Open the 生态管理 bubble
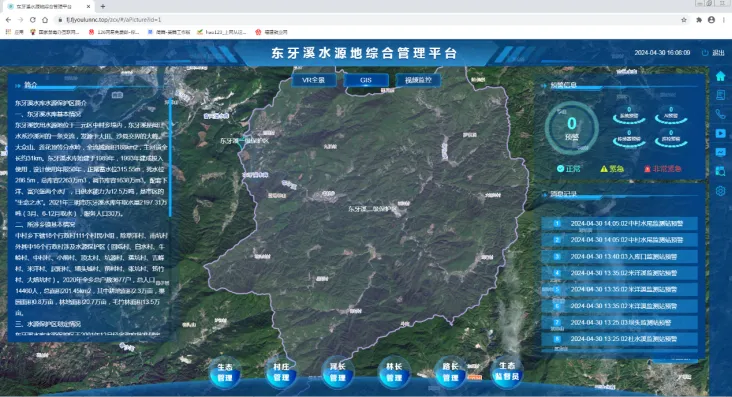The image size is (732, 397). 225,373
